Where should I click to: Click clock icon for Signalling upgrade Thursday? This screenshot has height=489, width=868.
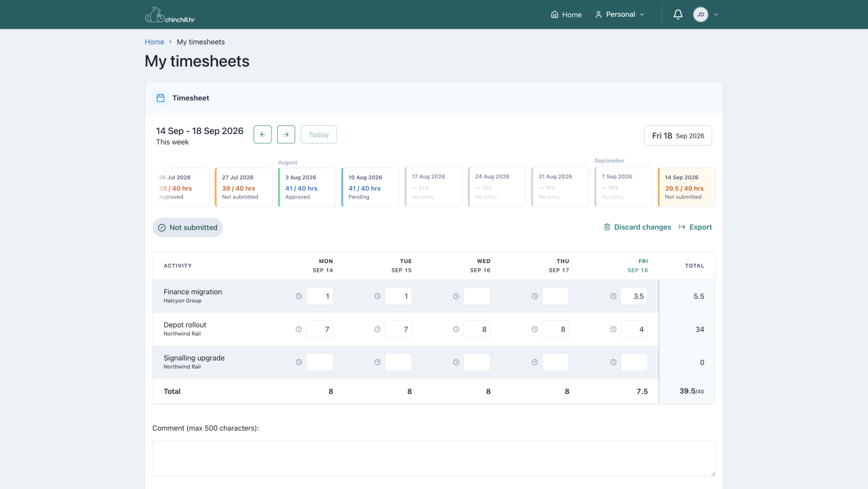pos(535,362)
